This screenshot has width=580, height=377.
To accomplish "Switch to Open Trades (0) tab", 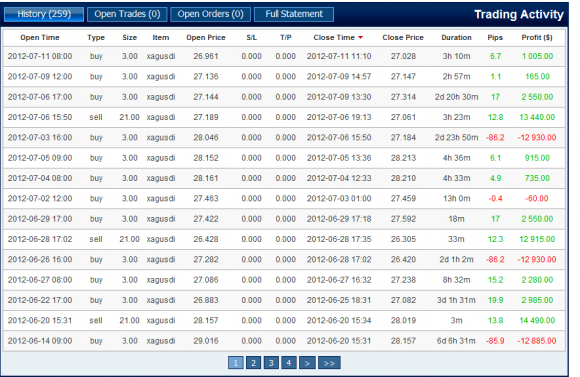I will click(x=127, y=14).
